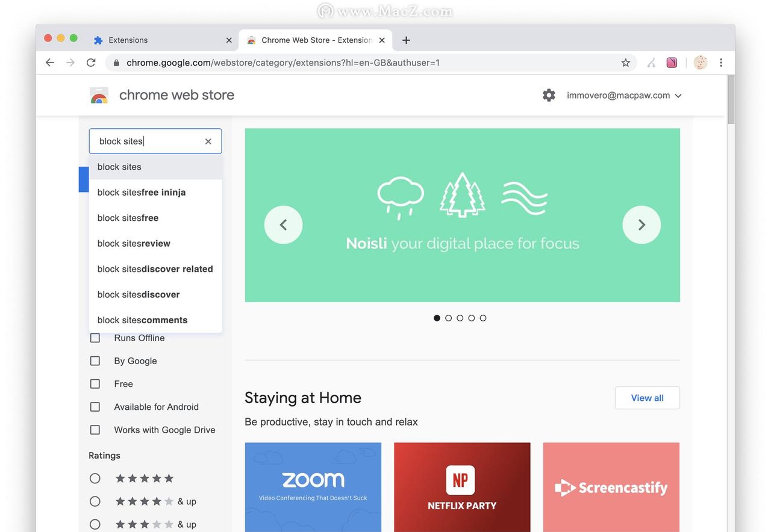771x532 pixels.
Task: Open the cookie profile avatar
Action: click(x=700, y=62)
